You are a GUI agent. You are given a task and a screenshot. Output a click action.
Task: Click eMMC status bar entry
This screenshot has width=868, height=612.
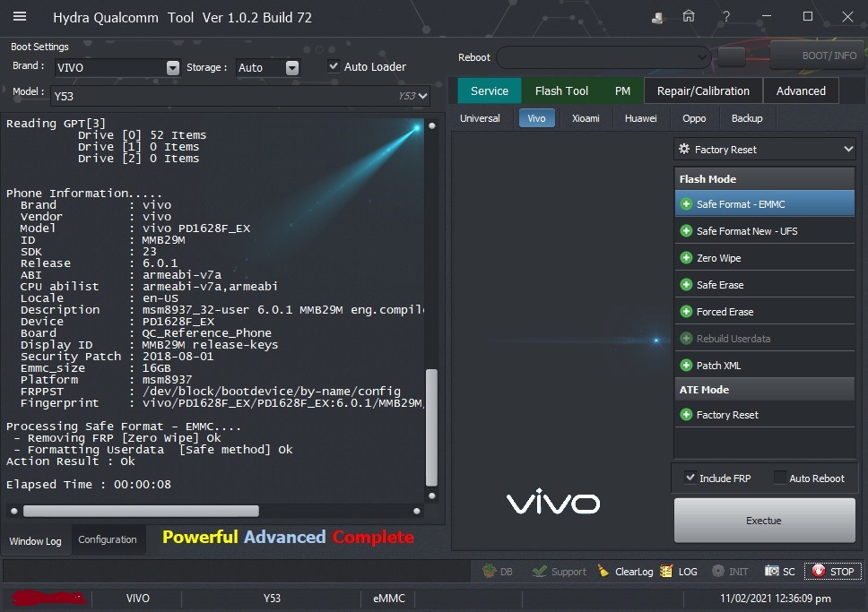(389, 599)
